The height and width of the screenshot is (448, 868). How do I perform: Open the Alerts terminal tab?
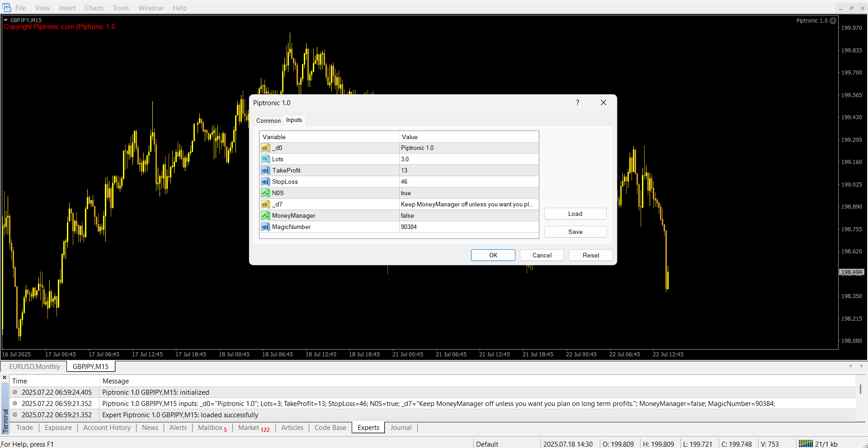pyautogui.click(x=178, y=428)
